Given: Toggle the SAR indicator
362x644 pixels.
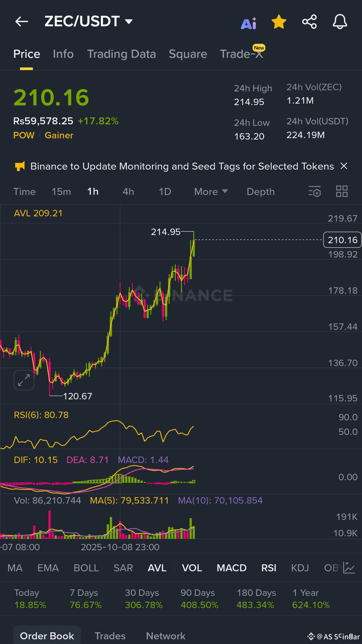Looking at the screenshot, I should [x=123, y=568].
